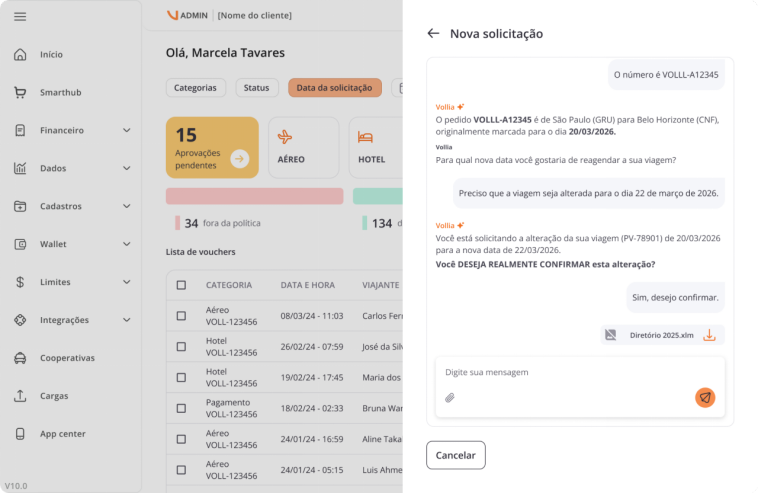This screenshot has height=494, width=759.
Task: Open the hamburger menu icon
Action: pyautogui.click(x=20, y=16)
